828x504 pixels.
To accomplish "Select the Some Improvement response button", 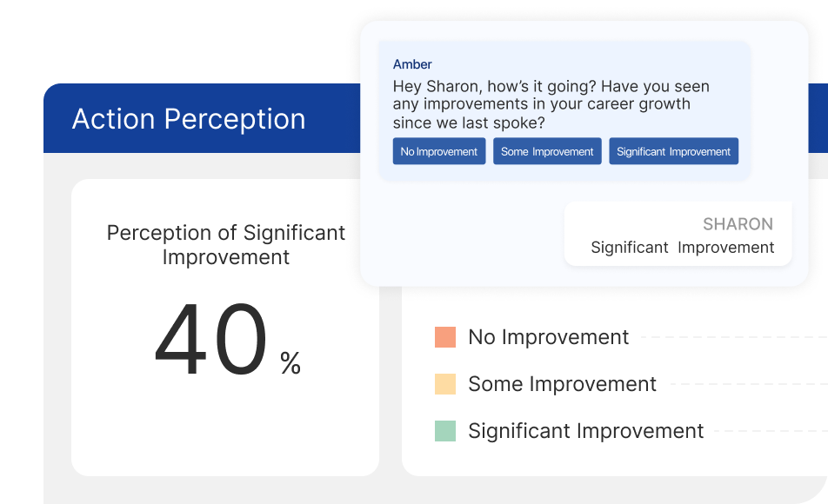I will pyautogui.click(x=547, y=151).
